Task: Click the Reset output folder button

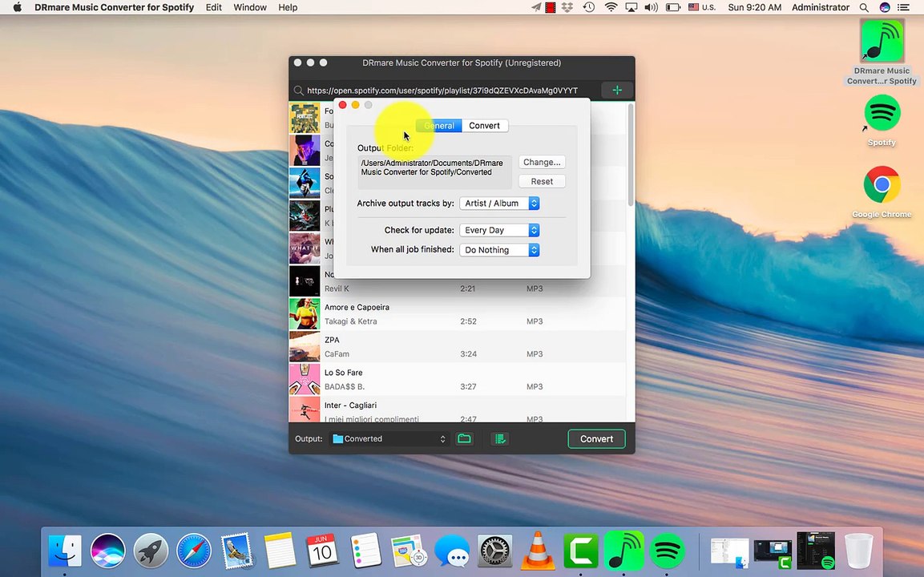Action: (x=543, y=182)
